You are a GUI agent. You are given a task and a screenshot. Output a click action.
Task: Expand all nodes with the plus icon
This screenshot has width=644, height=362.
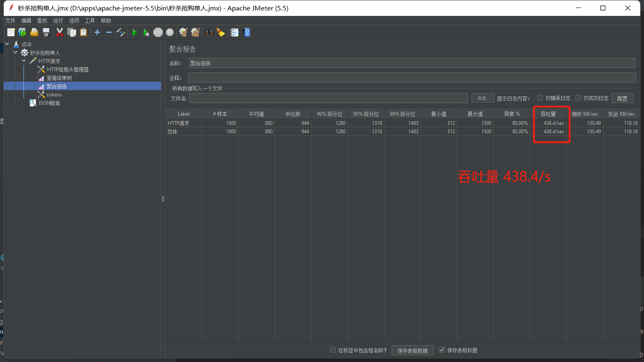(x=97, y=32)
